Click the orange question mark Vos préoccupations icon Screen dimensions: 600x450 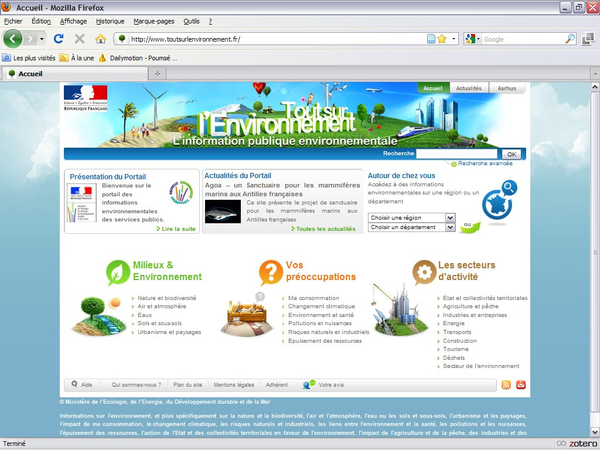tap(270, 271)
